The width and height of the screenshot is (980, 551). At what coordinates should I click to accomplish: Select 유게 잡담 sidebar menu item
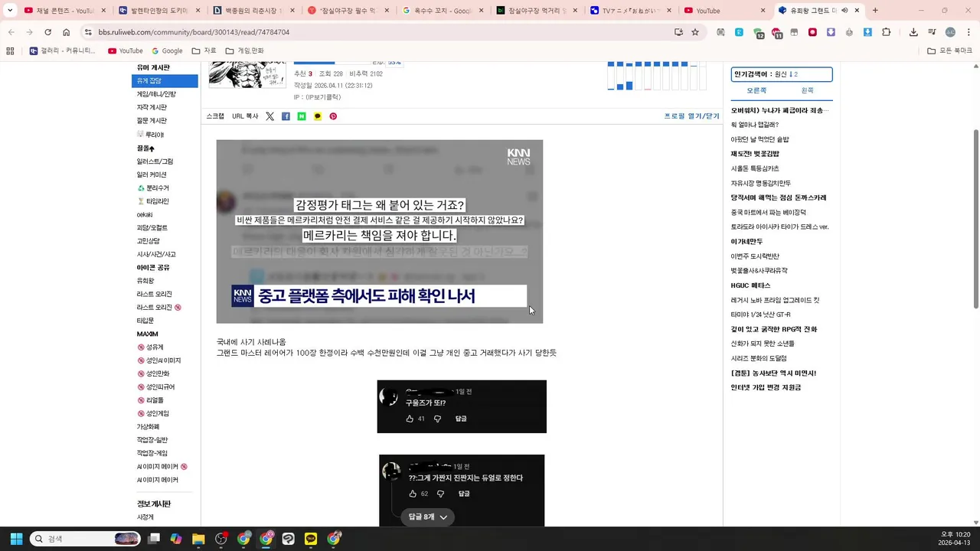pyautogui.click(x=166, y=81)
